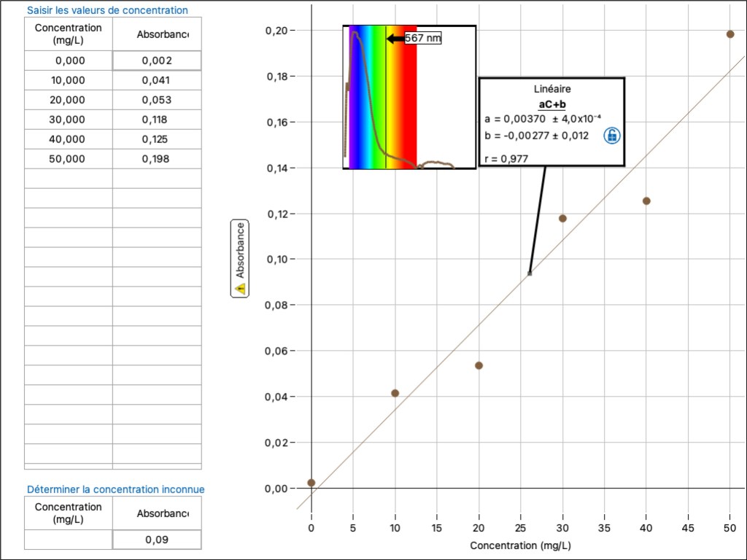The width and height of the screenshot is (747, 560).
Task: Click the warning icon on the Absorbance axis label
Action: (x=239, y=289)
